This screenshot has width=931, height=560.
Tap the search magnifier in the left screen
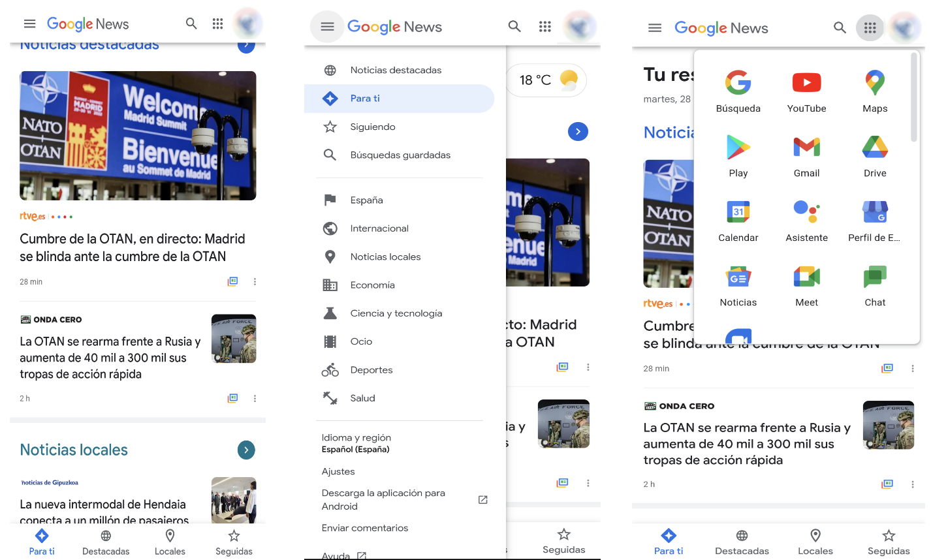point(191,23)
